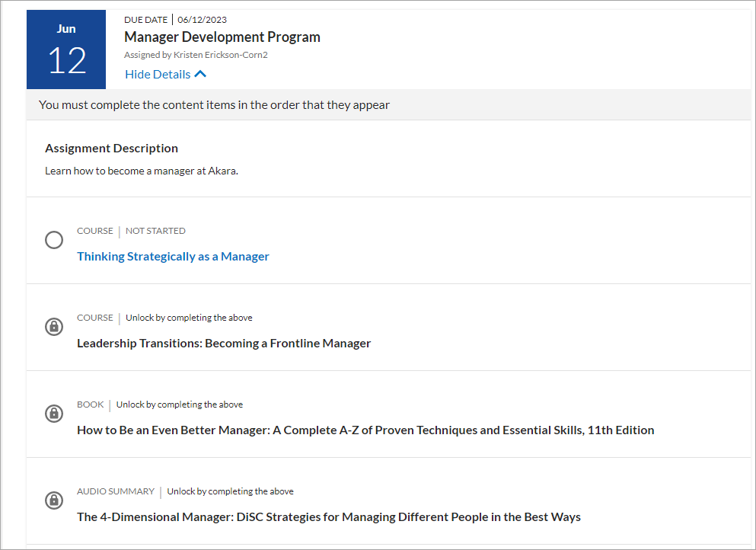The height and width of the screenshot is (550, 756).
Task: Click the lock icon for the 4-Dimensional Manager summary
Action: (53, 500)
